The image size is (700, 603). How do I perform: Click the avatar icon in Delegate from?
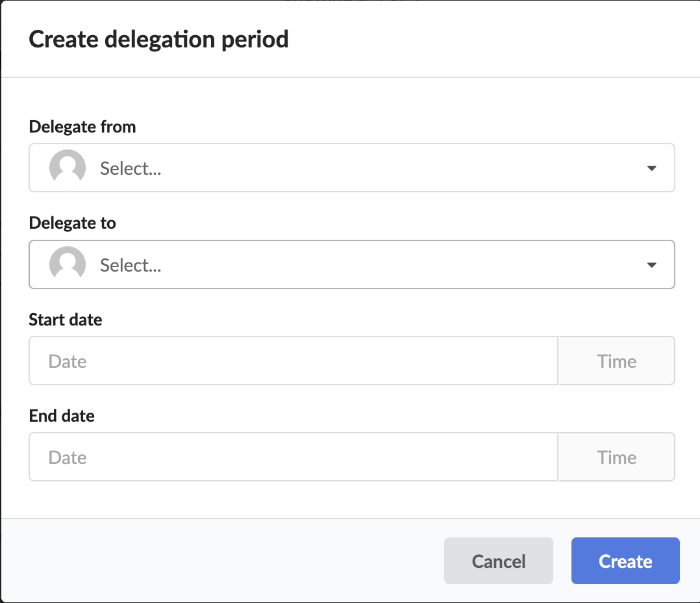(68, 168)
